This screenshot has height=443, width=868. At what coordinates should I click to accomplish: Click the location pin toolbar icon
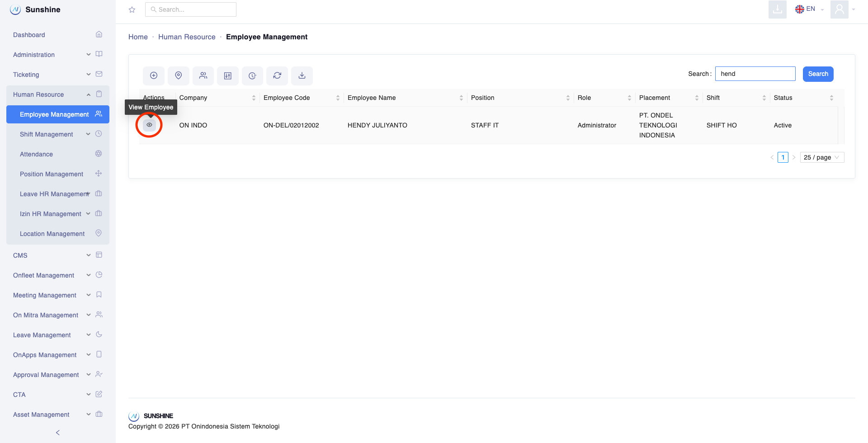179,75
